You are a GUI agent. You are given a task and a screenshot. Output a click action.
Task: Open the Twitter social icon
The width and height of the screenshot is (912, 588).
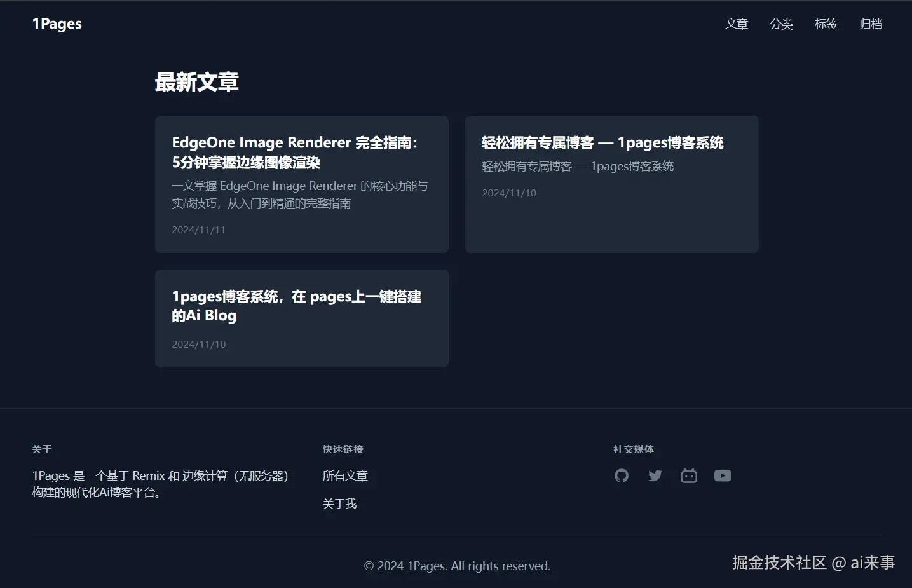coord(655,475)
